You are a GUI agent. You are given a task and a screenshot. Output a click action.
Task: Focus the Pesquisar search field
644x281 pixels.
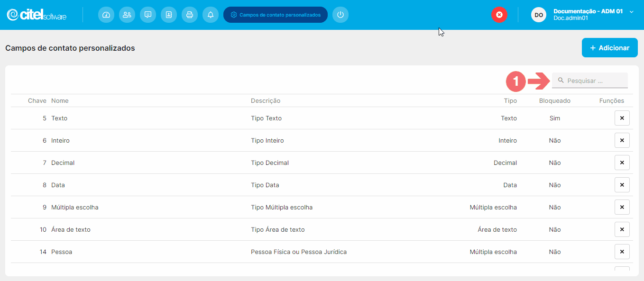point(590,81)
